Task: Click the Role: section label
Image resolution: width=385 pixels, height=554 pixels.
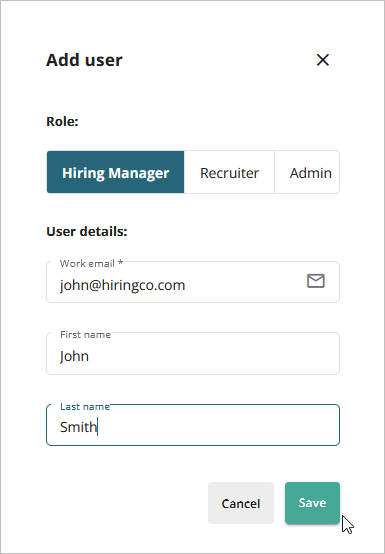Action: point(62,122)
